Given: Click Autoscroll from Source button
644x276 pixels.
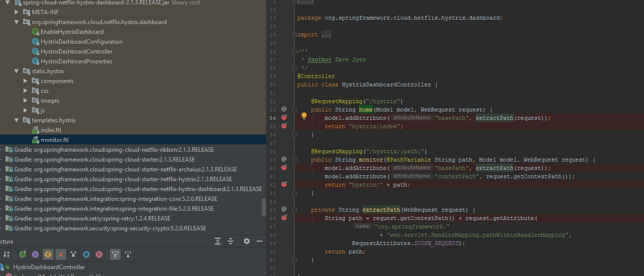Looking at the screenshot, I should click(x=128, y=254).
